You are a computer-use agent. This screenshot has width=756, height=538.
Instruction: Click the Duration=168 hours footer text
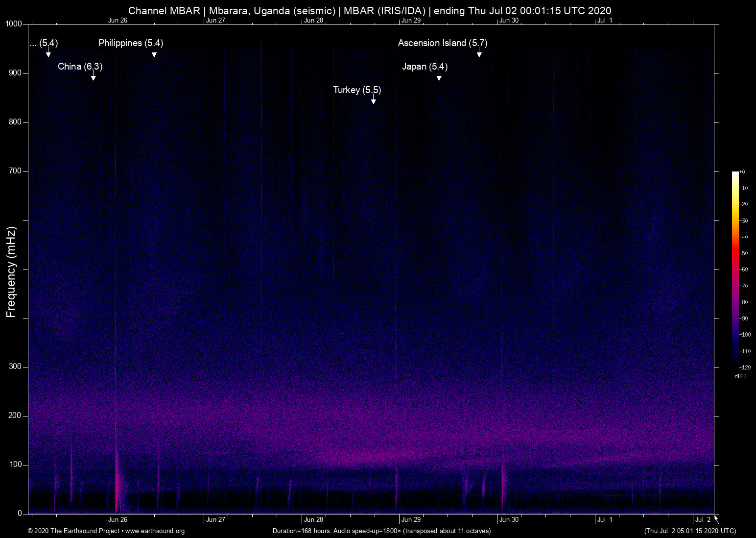[382, 531]
